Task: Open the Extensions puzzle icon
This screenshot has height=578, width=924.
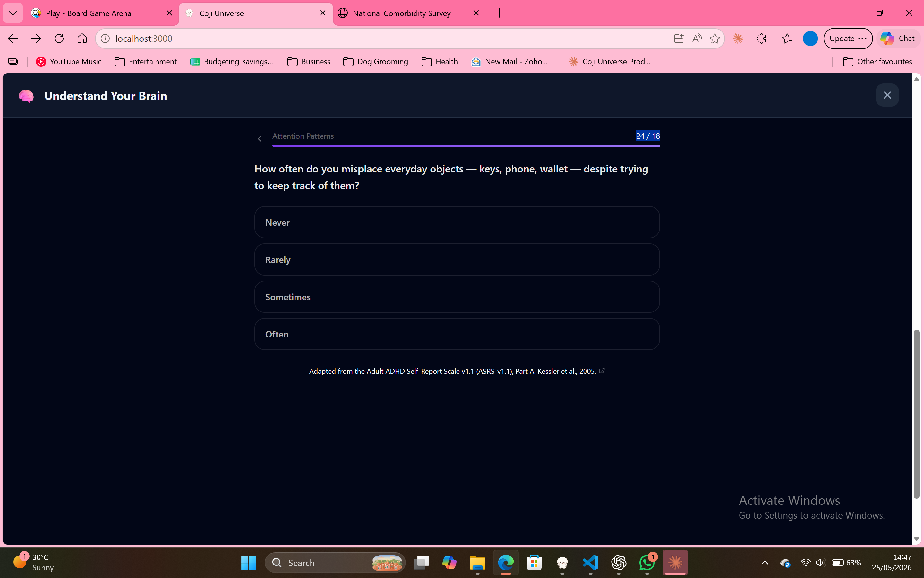Action: coord(761,39)
